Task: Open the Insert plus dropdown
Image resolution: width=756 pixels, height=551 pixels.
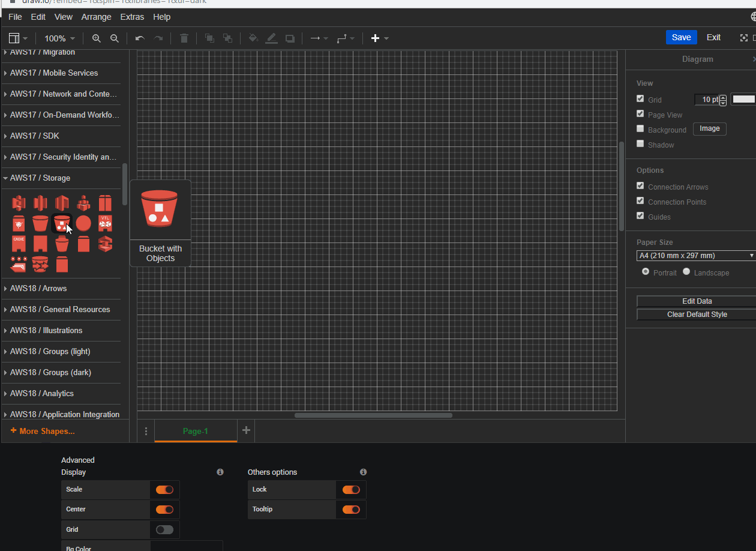Action: tap(380, 38)
